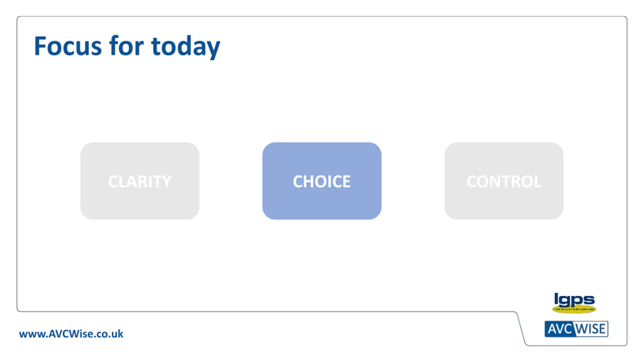Screen dimensions: 644x362
Task: Click the AVC WISE logo
Action: click(x=576, y=329)
